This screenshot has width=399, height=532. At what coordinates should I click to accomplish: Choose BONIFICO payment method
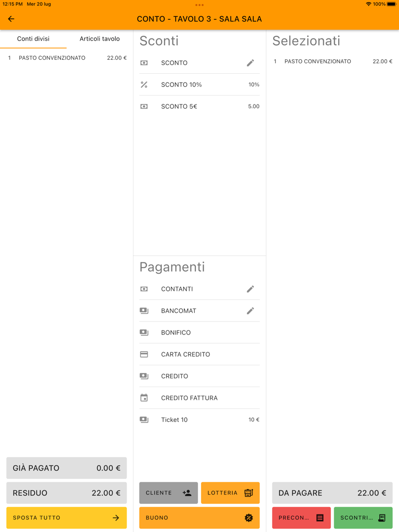[199, 332]
